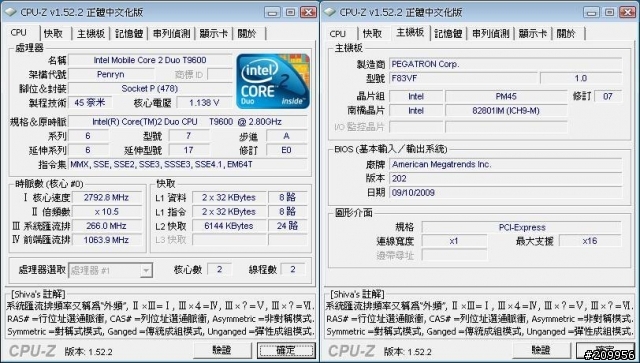Click the 1.138 V core voltage value
640x363 pixels.
(x=204, y=102)
